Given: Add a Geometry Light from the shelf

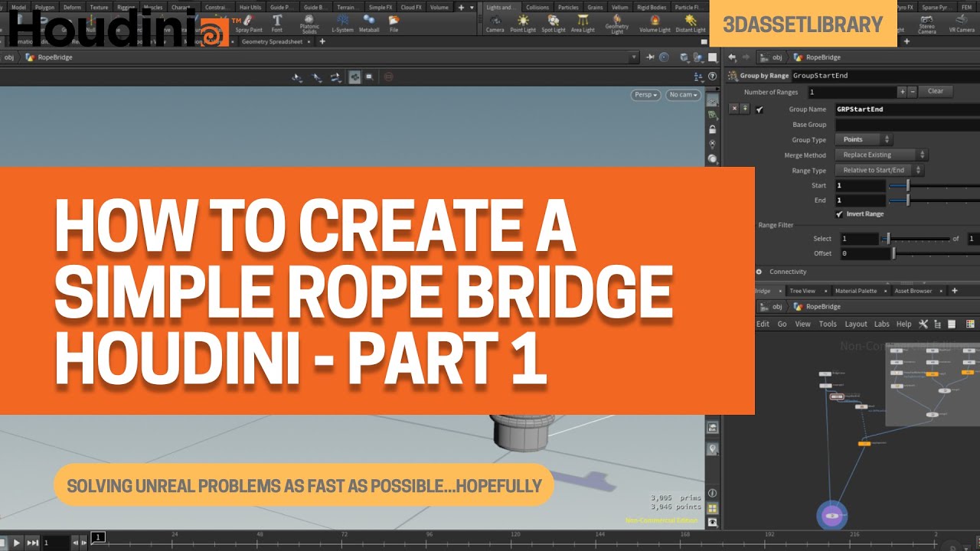Looking at the screenshot, I should [616, 24].
